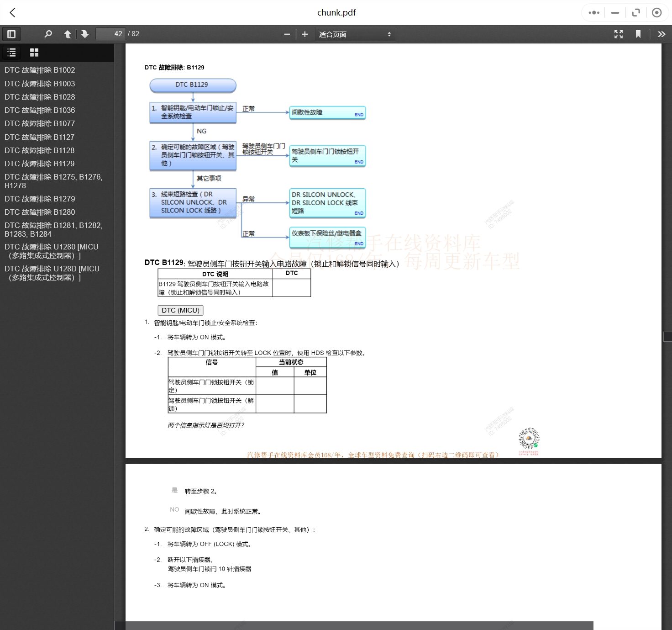The image size is (672, 630).
Task: Toggle the sidebar panel button
Action: (x=11, y=34)
